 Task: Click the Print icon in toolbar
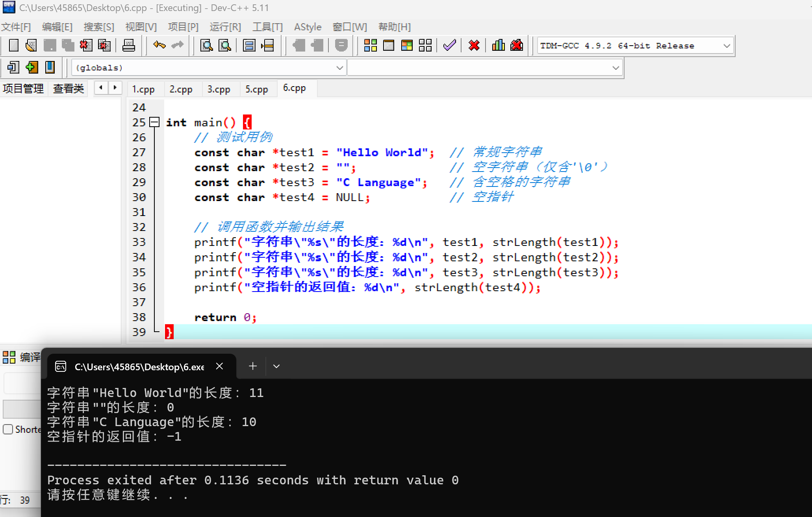click(x=128, y=46)
